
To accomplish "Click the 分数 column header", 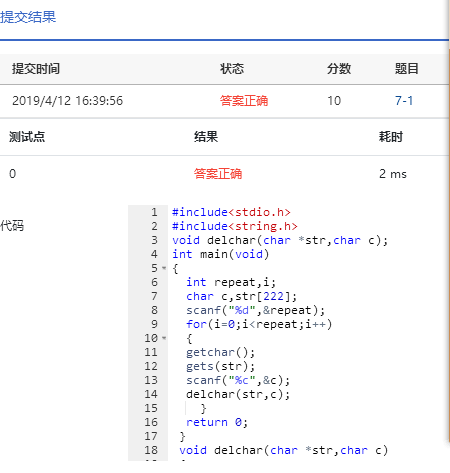I will (x=339, y=69).
